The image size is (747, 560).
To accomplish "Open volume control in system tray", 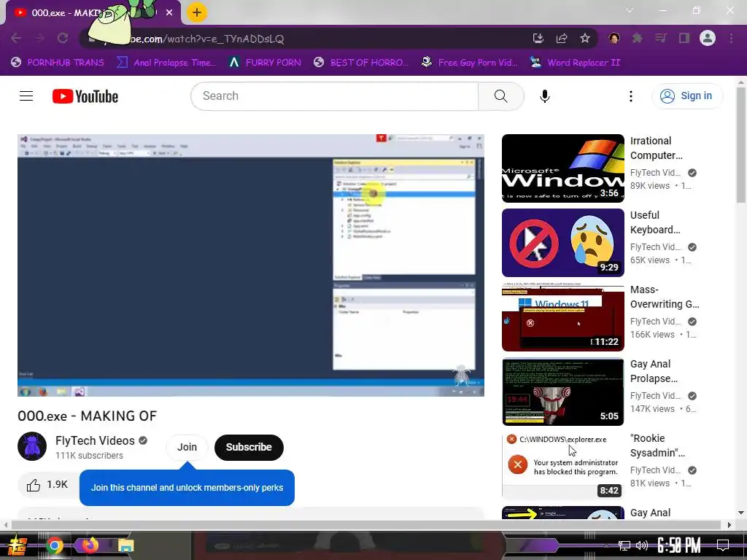I will (642, 545).
